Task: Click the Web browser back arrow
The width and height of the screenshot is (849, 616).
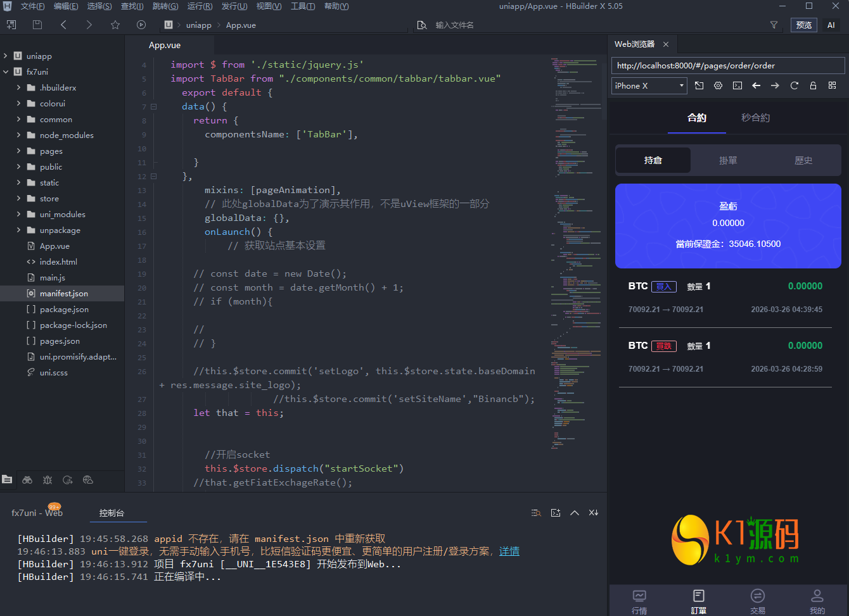Action: (x=756, y=85)
